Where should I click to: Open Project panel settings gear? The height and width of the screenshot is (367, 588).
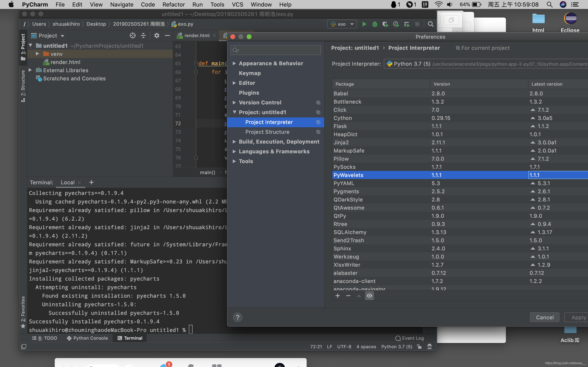(157, 36)
